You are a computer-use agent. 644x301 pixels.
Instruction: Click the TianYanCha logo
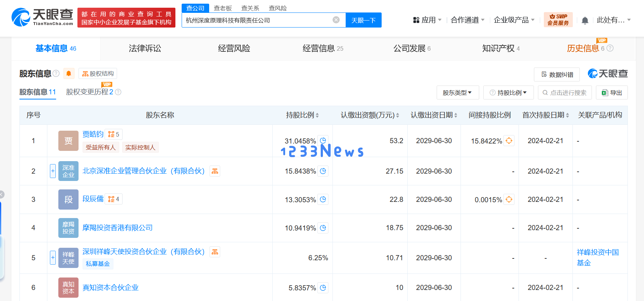coord(43,17)
